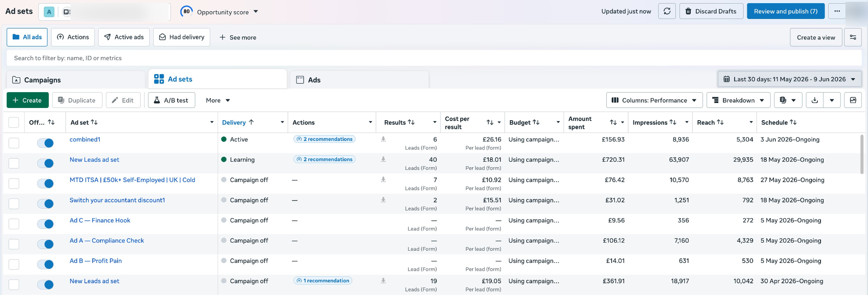Click the Opportunity score 80 circle
The width and height of the screenshot is (868, 295).
186,12
